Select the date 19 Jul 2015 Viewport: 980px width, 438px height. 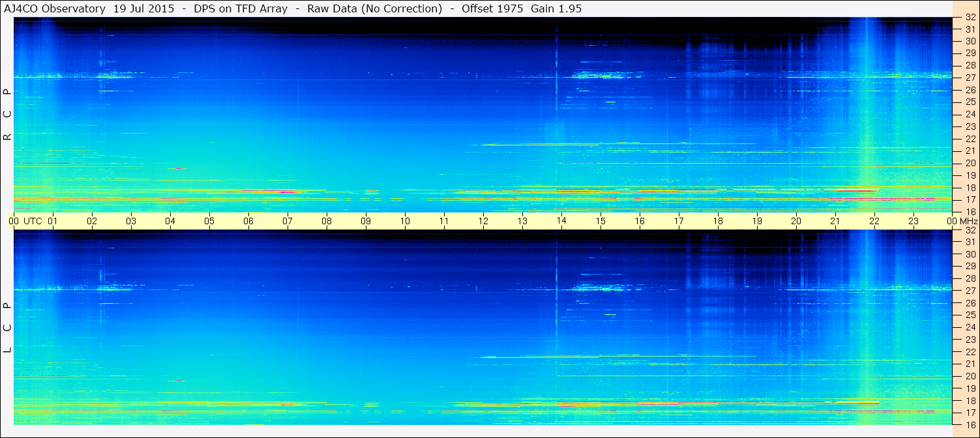click(143, 8)
